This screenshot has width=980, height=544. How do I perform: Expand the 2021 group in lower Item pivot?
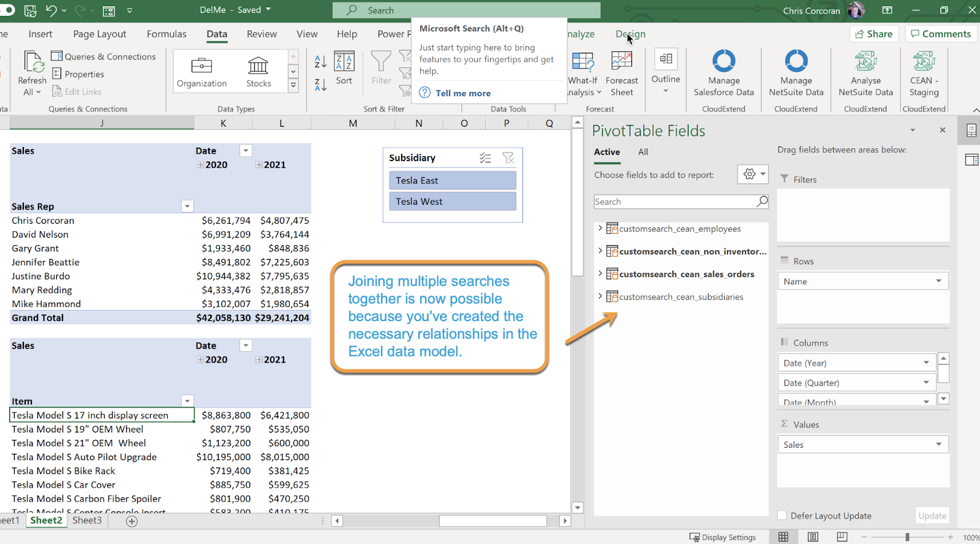pyautogui.click(x=259, y=360)
